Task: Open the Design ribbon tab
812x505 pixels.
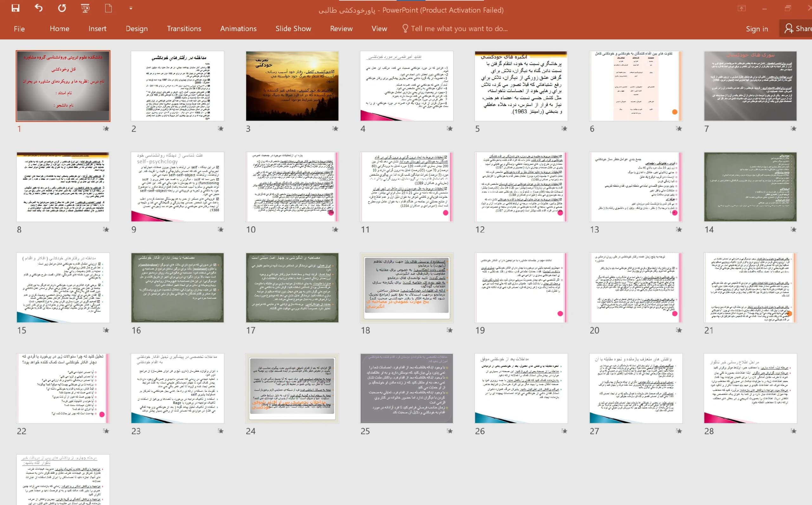Action: 137,29
